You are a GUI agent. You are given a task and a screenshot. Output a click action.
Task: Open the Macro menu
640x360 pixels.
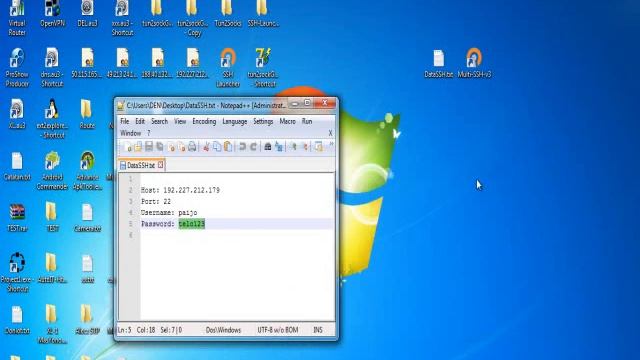[287, 121]
